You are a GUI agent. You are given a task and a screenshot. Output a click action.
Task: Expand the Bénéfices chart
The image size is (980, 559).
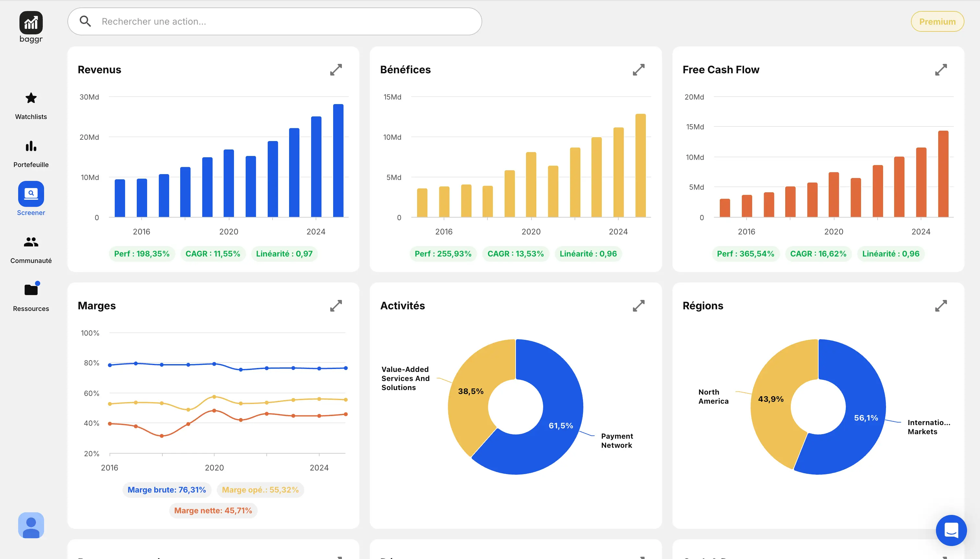click(x=638, y=70)
